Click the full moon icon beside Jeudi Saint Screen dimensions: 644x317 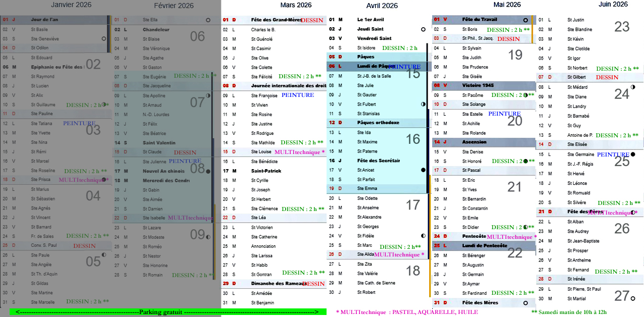423,30
